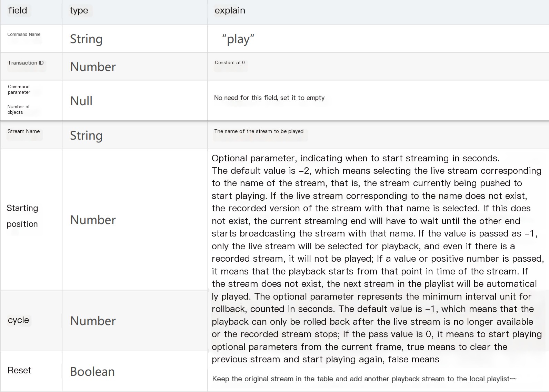Viewport: 549px width, 392px height.
Task: Click the Number type for Starting position
Action: point(93,220)
